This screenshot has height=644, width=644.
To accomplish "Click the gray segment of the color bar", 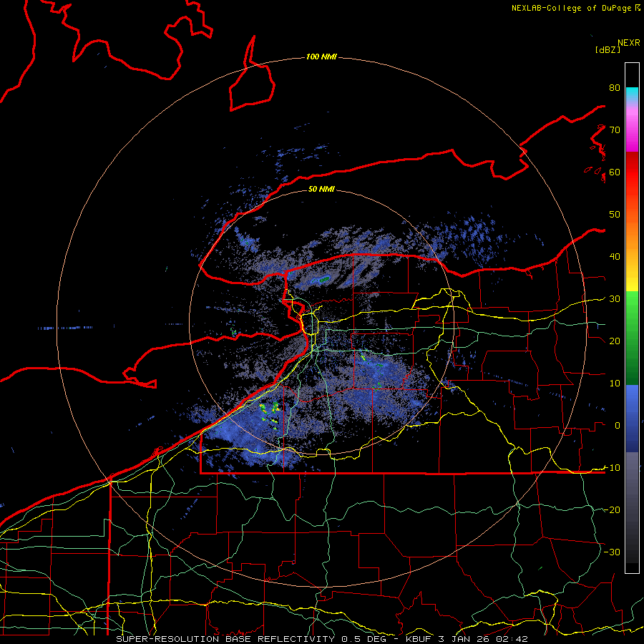I will tap(632, 507).
